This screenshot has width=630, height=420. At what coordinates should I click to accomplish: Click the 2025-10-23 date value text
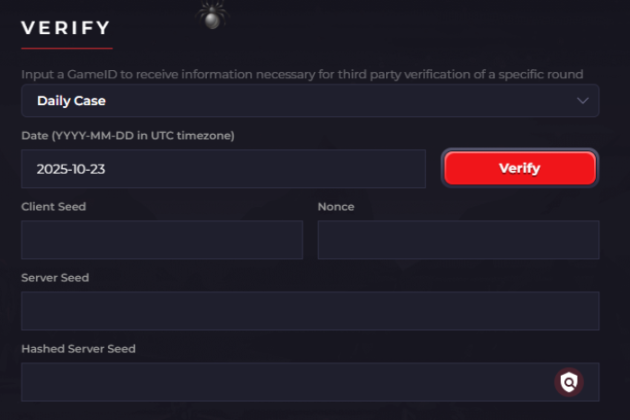71,169
